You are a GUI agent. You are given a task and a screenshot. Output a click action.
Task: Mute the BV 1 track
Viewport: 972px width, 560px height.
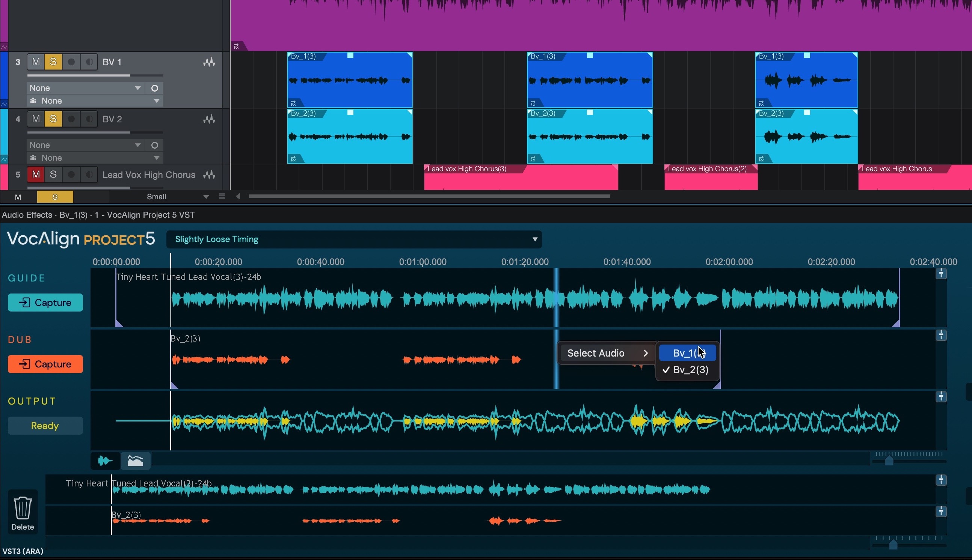point(36,62)
